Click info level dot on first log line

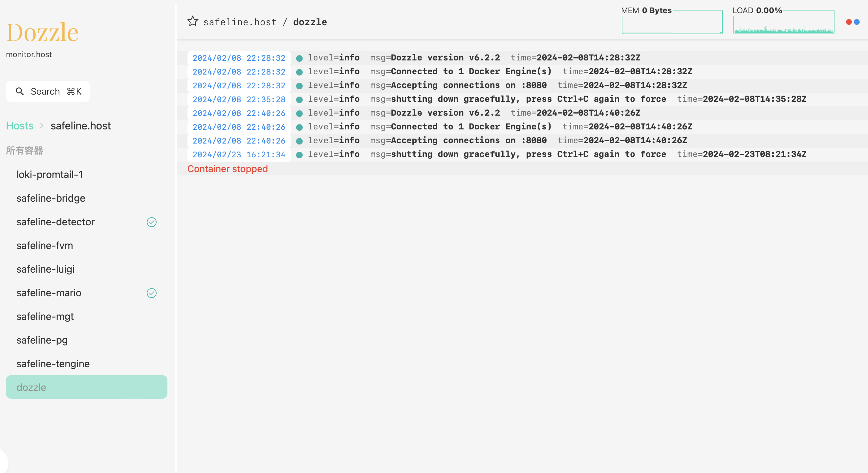click(x=299, y=58)
